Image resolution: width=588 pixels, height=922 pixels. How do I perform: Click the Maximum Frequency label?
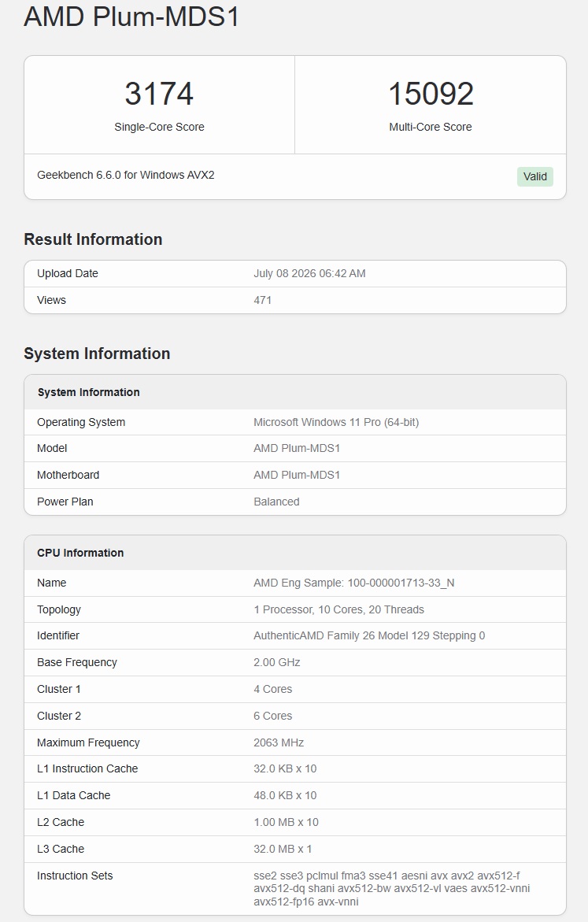click(x=88, y=742)
